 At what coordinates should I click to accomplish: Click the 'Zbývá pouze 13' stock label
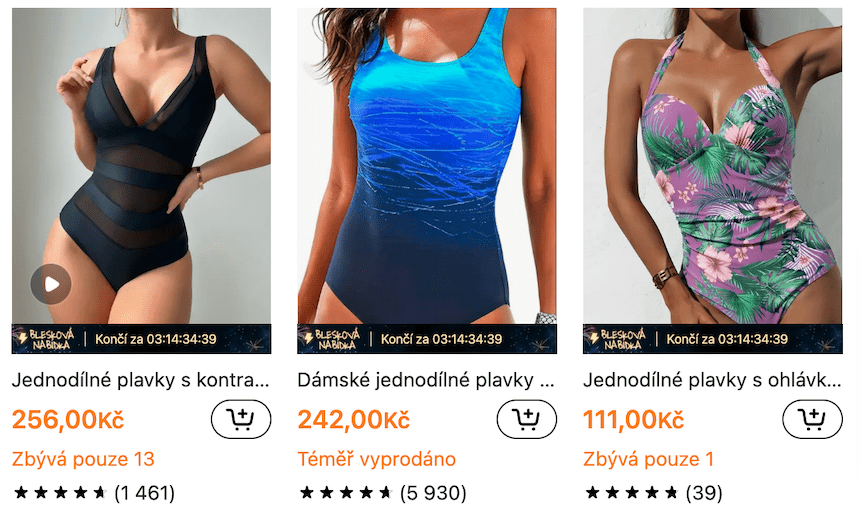pos(83,459)
